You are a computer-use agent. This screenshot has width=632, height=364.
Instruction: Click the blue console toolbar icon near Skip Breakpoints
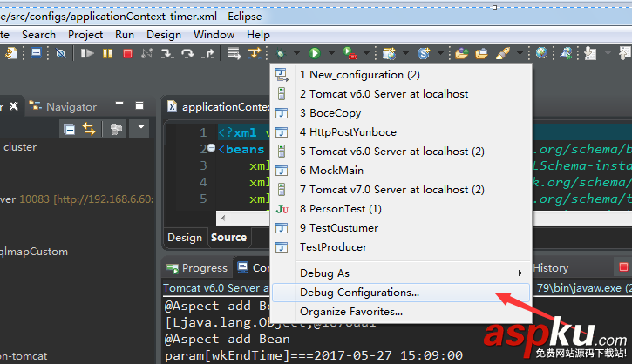point(37,53)
